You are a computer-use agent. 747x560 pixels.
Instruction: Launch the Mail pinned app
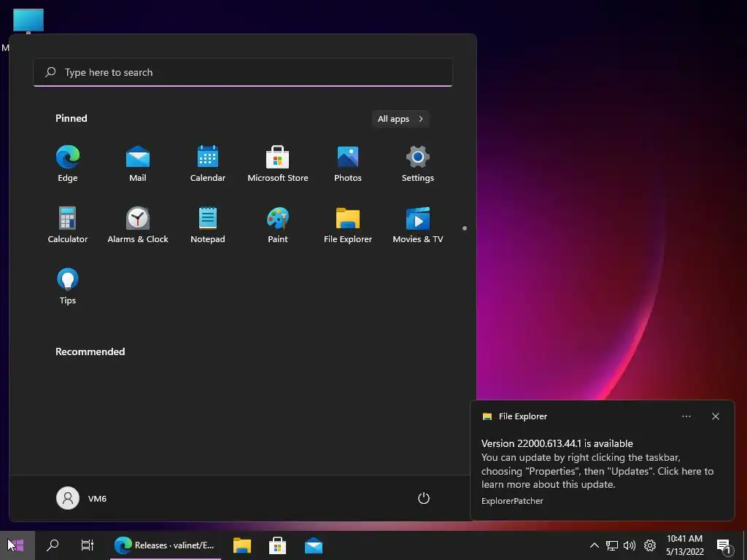pyautogui.click(x=138, y=164)
